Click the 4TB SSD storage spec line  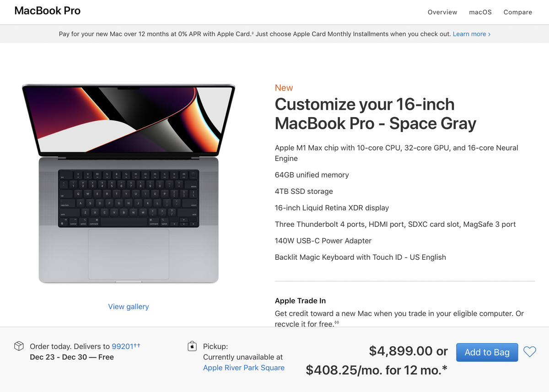point(304,191)
